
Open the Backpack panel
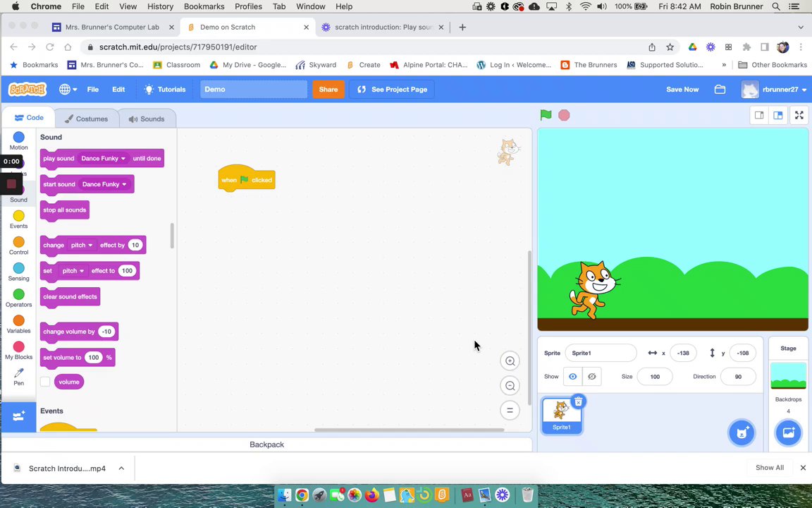[266, 445]
